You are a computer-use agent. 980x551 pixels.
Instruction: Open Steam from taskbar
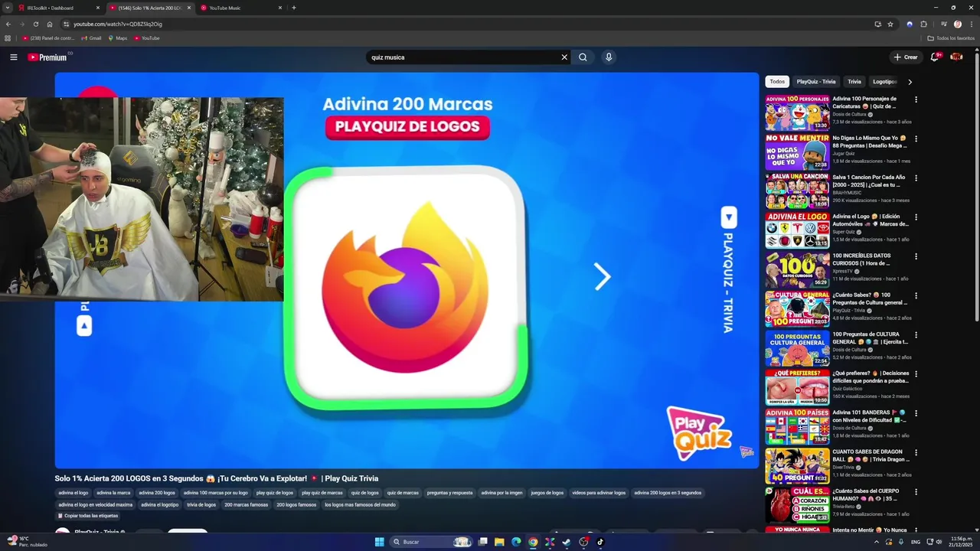click(567, 542)
